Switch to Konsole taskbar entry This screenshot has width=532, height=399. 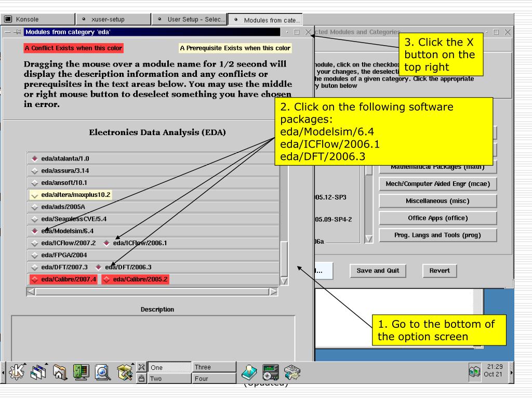(37, 19)
